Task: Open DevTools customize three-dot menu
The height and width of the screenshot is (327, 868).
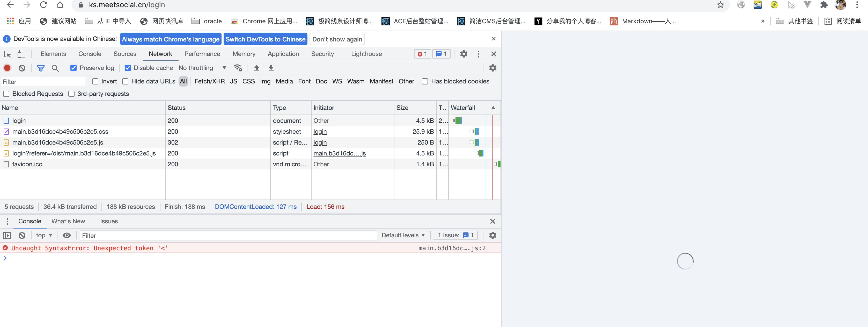Action: click(478, 54)
